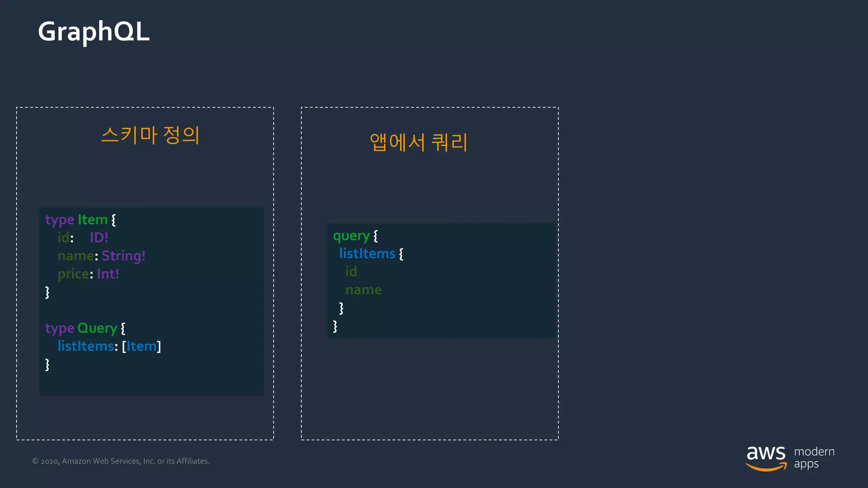Click the '스키마 정의' heading
Image resolution: width=868 pixels, height=488 pixels.
150,135
